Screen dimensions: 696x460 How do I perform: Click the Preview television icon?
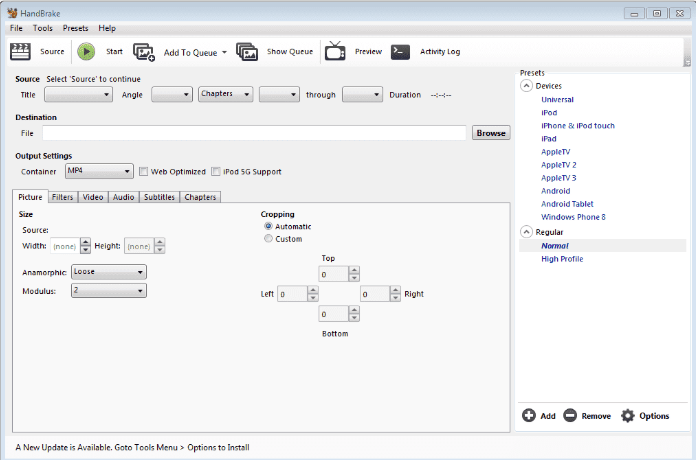click(x=335, y=51)
